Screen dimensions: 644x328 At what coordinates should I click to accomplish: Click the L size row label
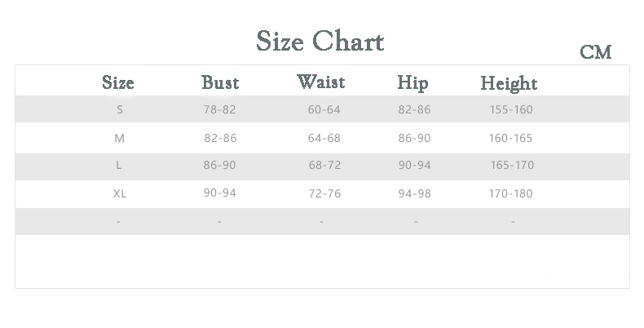click(x=118, y=165)
